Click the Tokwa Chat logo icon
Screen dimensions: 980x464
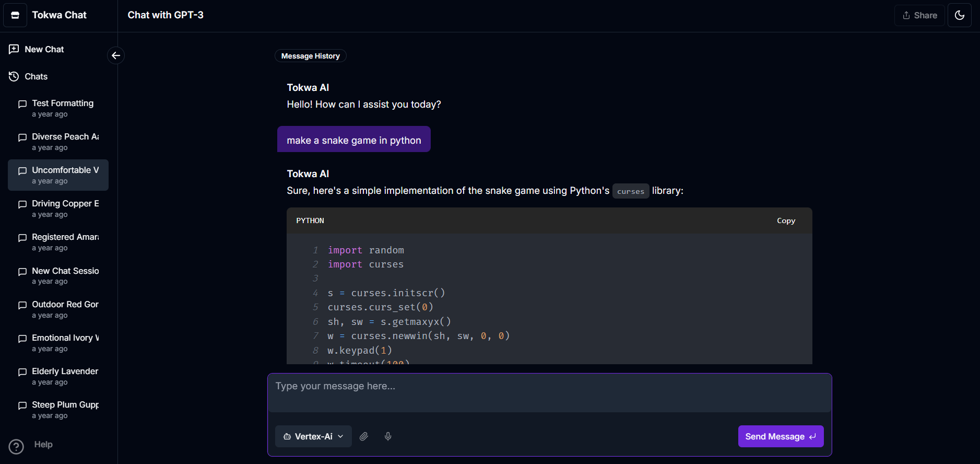click(x=15, y=15)
